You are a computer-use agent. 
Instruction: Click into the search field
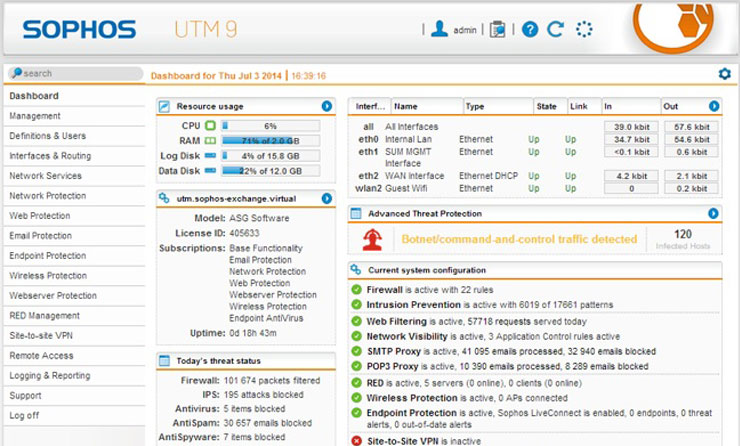pos(76,73)
